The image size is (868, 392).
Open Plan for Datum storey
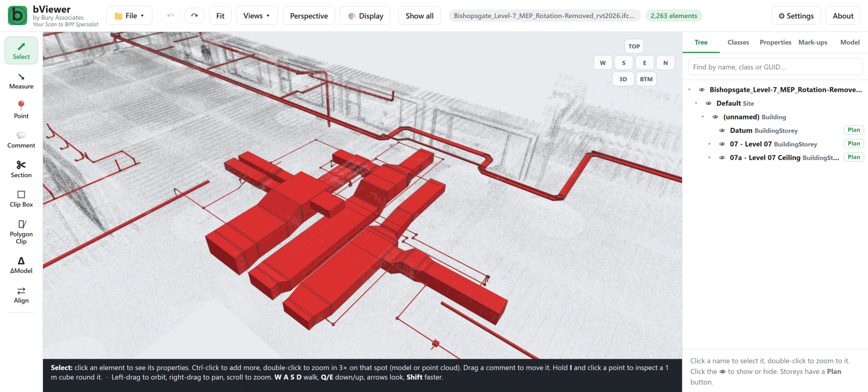click(854, 130)
